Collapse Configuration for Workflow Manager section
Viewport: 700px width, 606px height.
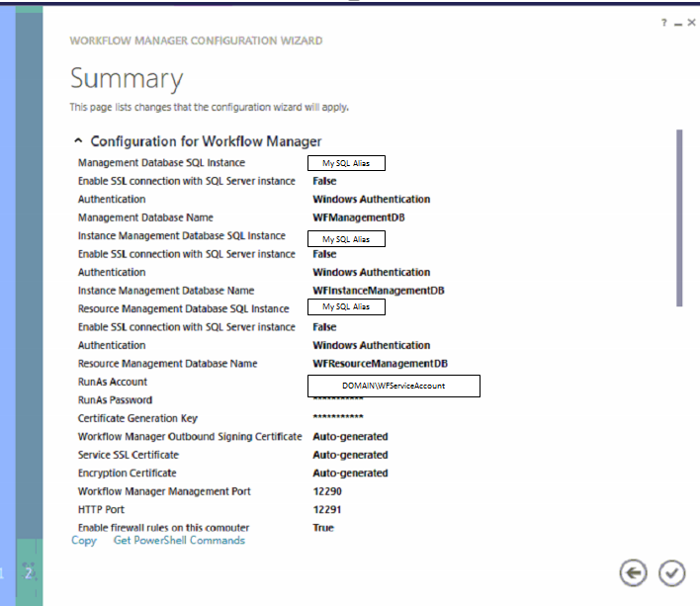76,141
